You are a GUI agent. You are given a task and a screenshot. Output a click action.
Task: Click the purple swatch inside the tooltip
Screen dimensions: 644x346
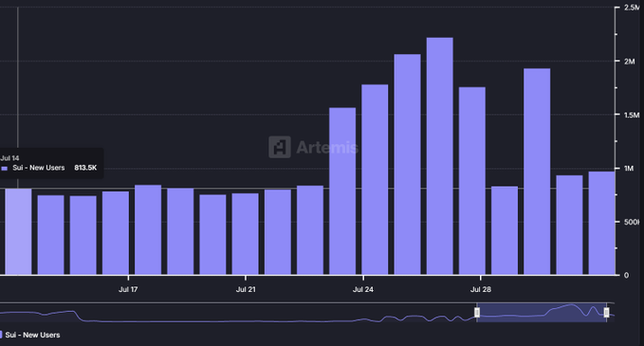(x=5, y=169)
